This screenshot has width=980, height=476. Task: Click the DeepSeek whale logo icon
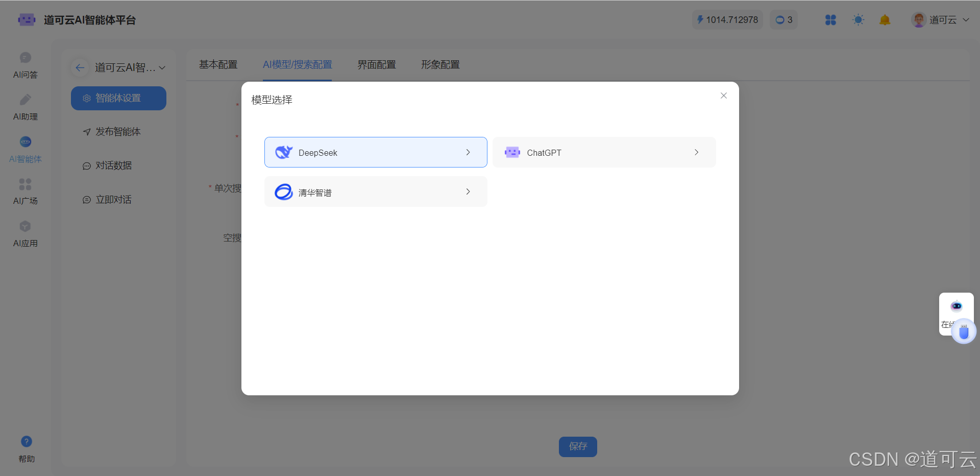[x=284, y=152]
